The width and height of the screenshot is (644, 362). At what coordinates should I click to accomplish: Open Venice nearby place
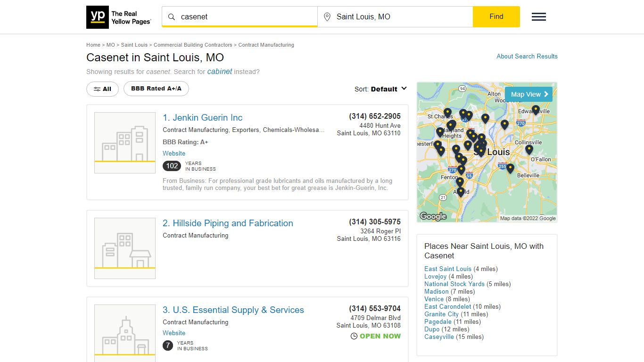click(434, 299)
